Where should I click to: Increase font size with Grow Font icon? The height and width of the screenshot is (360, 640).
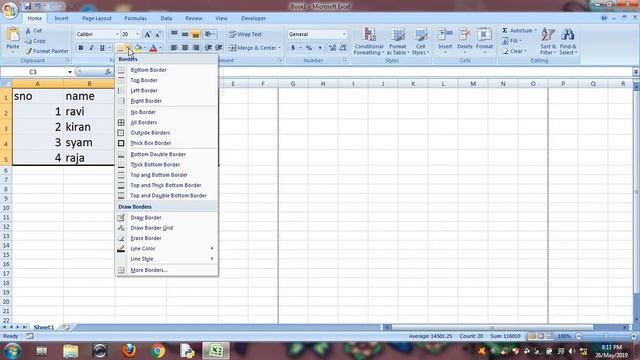[147, 34]
